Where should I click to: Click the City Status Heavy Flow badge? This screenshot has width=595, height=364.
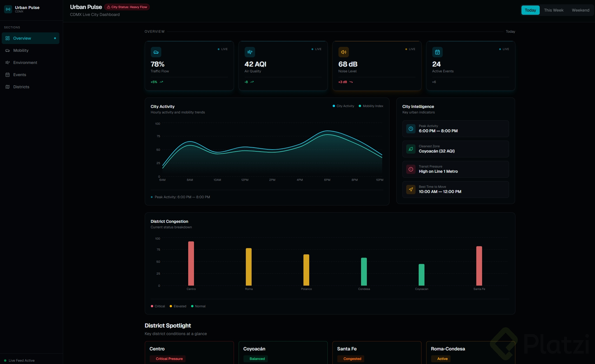[x=127, y=7]
